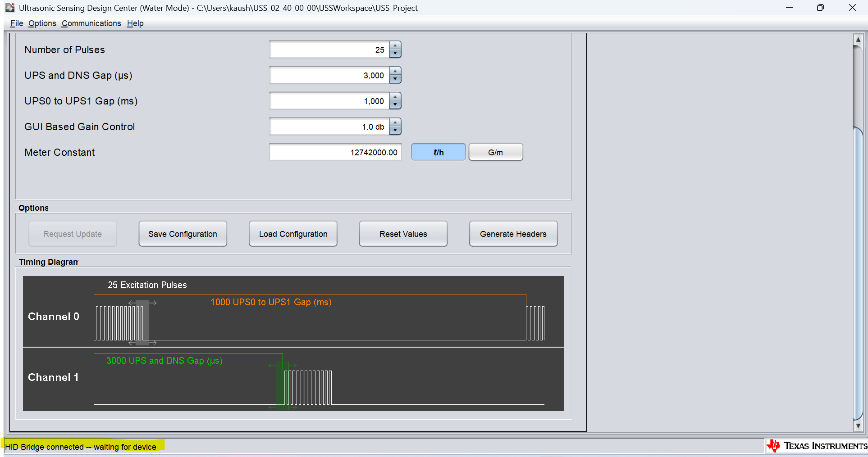This screenshot has width=868, height=457.
Task: Minimize the Ultrasonic Sensing Design Center window
Action: tap(789, 8)
